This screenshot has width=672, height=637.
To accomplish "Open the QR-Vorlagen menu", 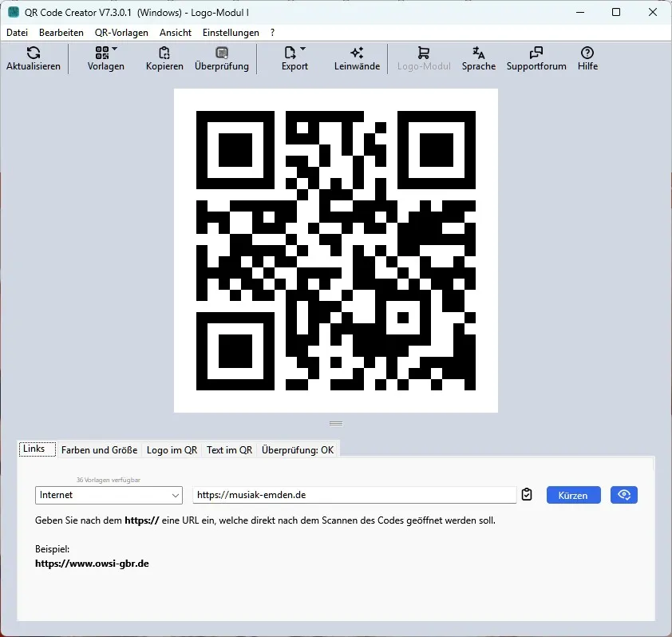I will (122, 33).
